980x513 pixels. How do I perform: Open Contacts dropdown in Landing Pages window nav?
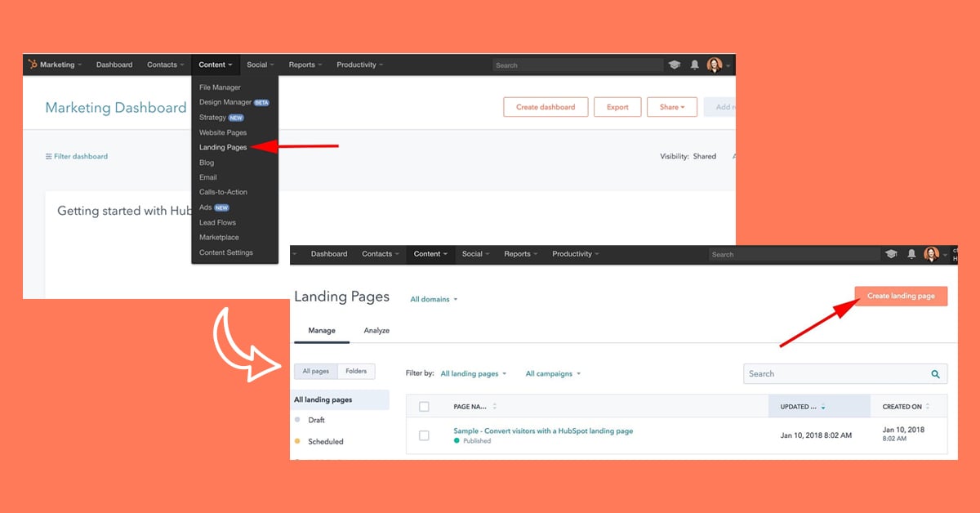coord(381,254)
